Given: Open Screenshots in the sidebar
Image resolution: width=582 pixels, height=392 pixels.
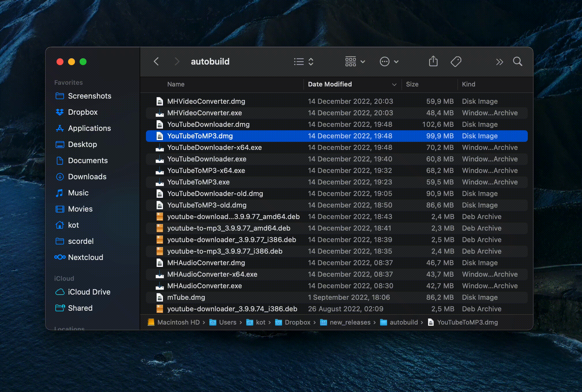Looking at the screenshot, I should (x=83, y=96).
